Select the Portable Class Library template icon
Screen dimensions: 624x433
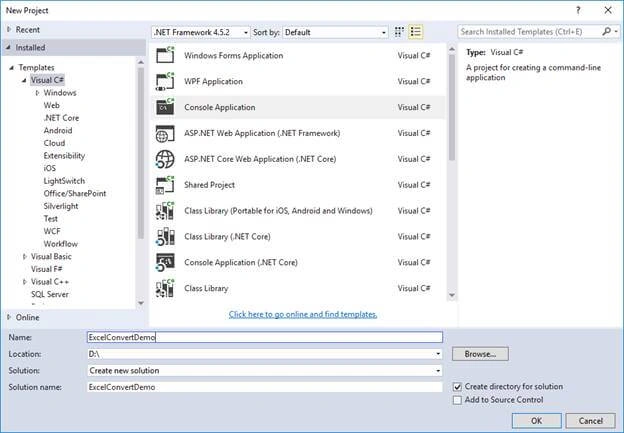point(165,211)
